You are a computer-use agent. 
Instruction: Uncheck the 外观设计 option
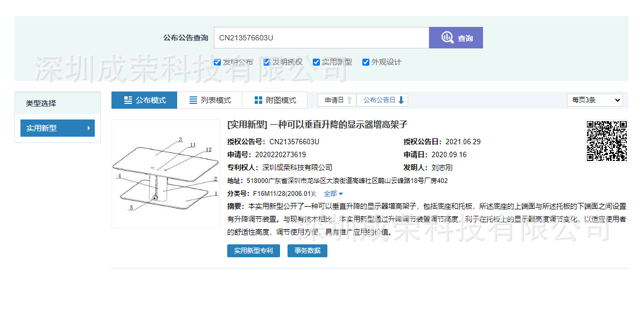pos(366,62)
